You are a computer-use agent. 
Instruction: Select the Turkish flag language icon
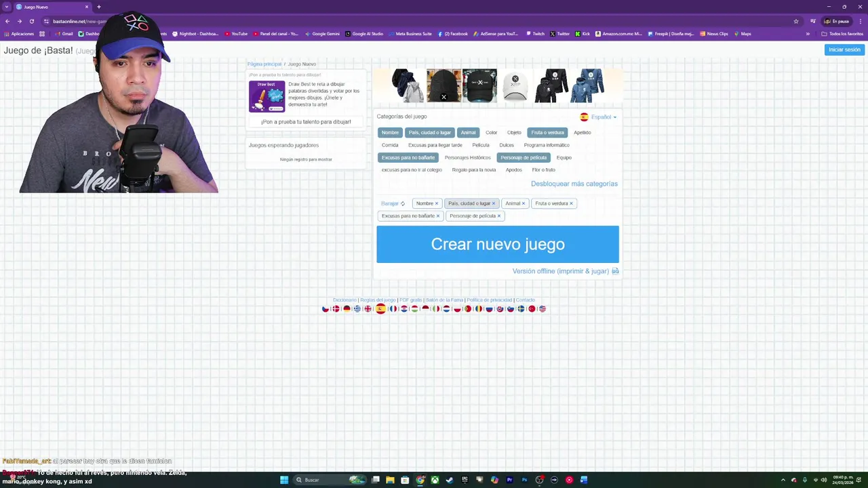click(532, 308)
